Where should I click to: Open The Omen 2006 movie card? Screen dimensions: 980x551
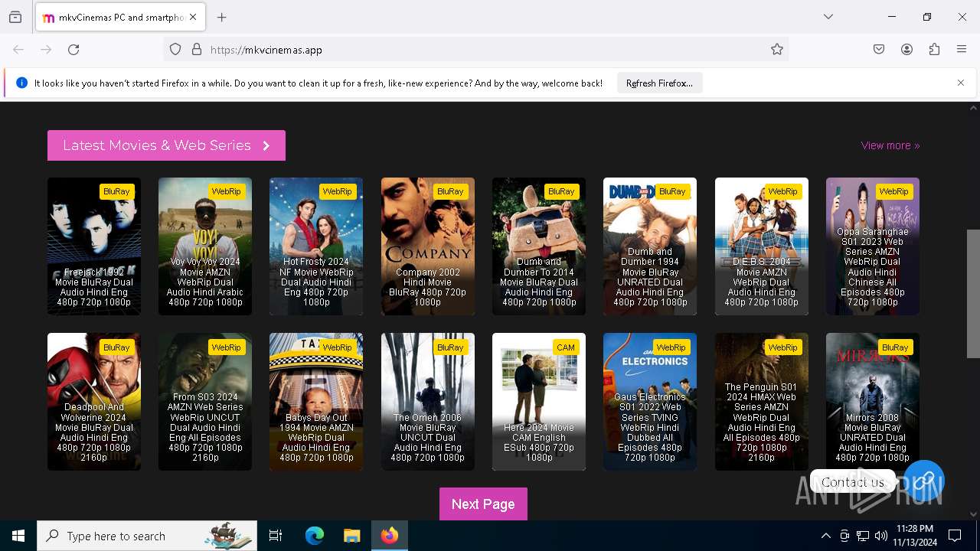coord(428,402)
